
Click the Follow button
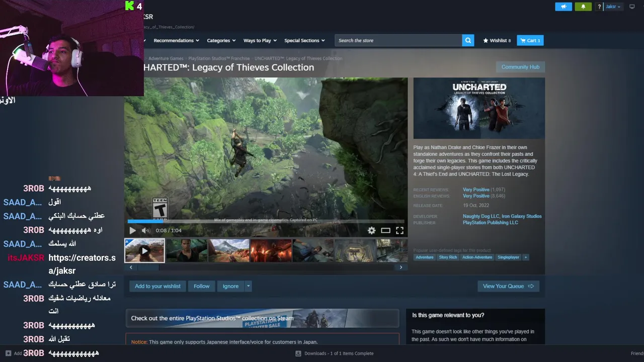[x=201, y=286]
